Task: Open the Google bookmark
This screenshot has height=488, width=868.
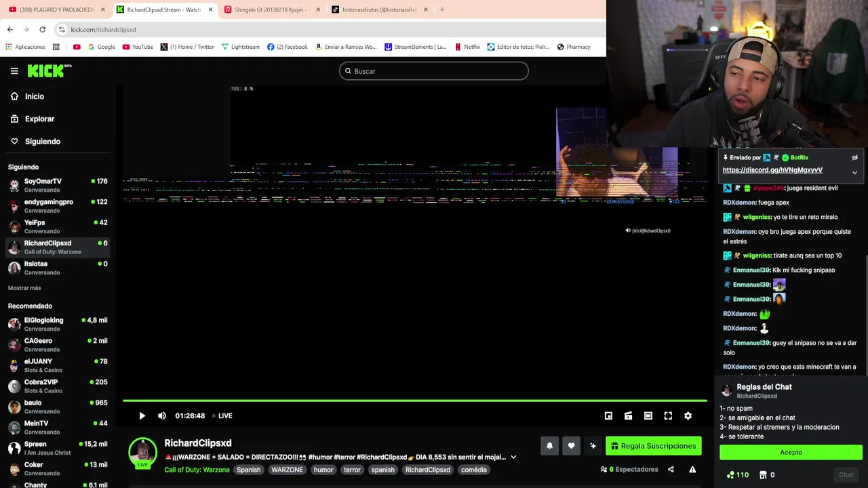Action: pyautogui.click(x=101, y=47)
